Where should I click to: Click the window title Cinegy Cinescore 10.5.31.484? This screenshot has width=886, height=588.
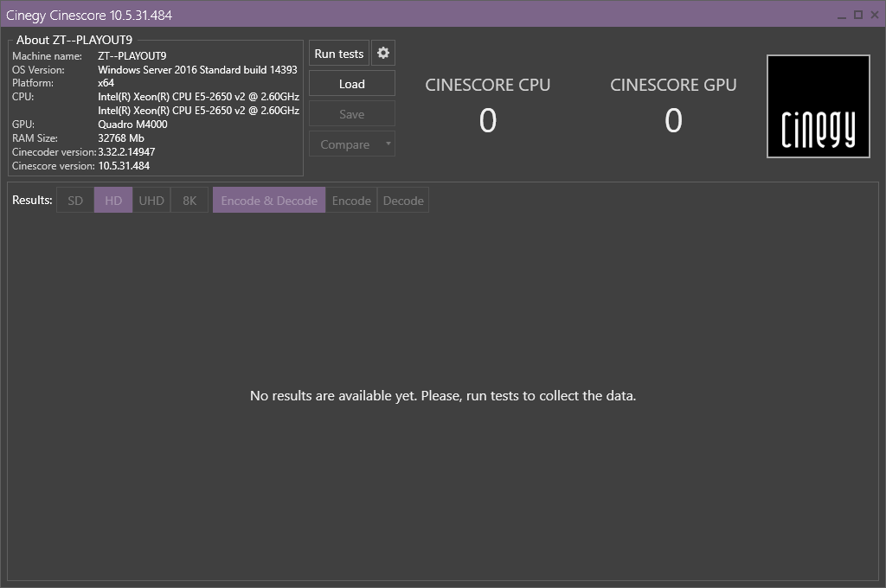click(x=89, y=16)
